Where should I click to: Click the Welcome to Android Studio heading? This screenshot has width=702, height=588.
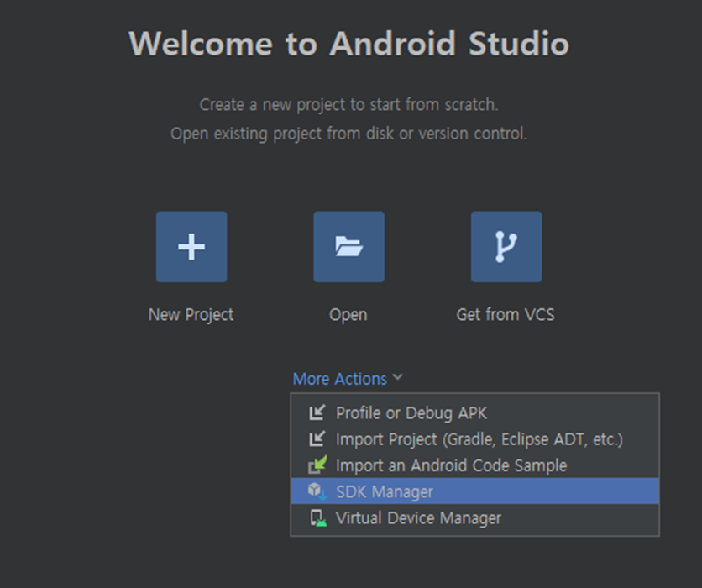(348, 44)
